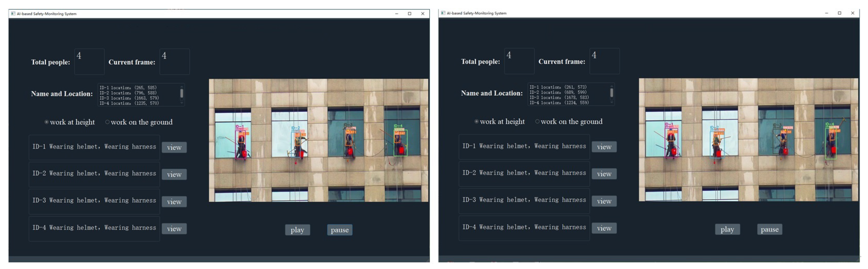
Task: View ID-1 details in left window
Action: pos(174,147)
